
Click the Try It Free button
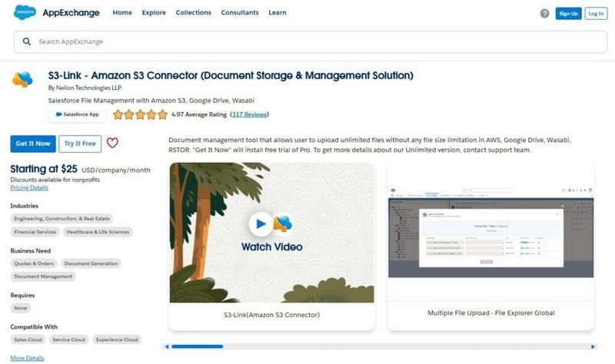coord(80,144)
